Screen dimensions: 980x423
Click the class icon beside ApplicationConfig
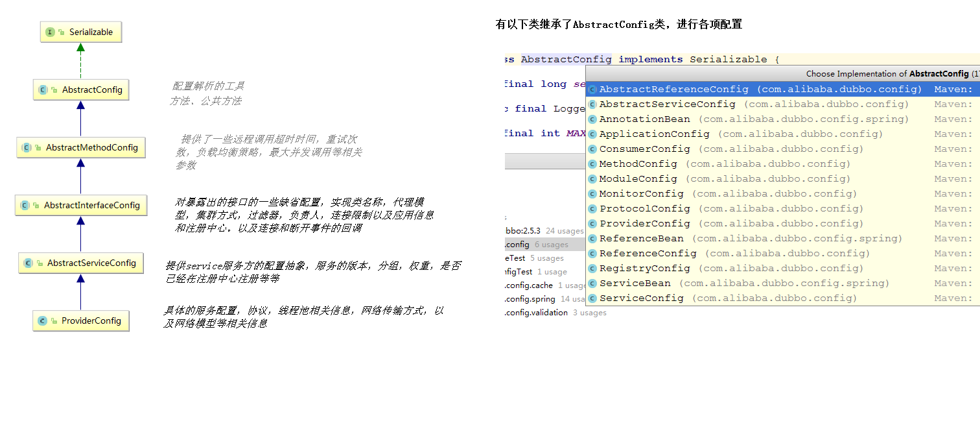tap(592, 134)
